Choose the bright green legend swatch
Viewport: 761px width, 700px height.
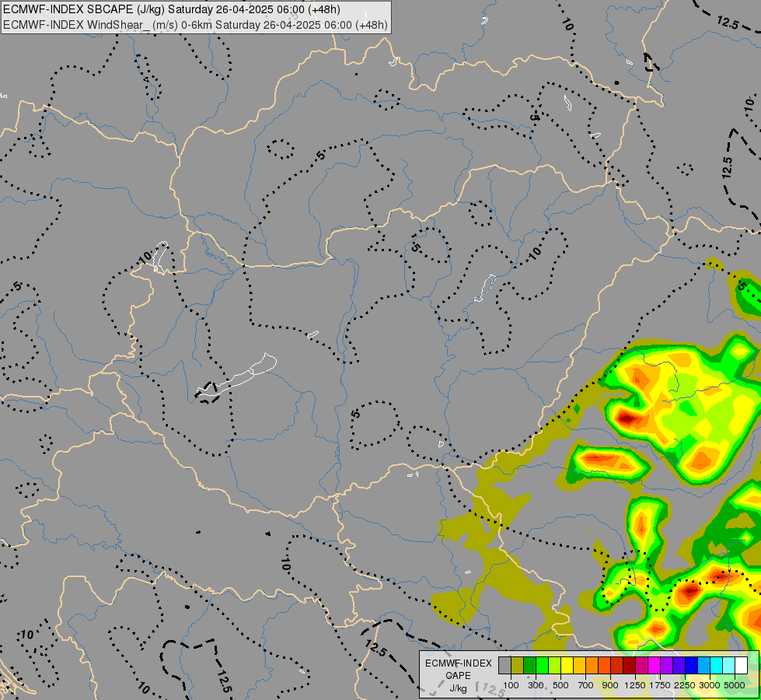pos(542,666)
